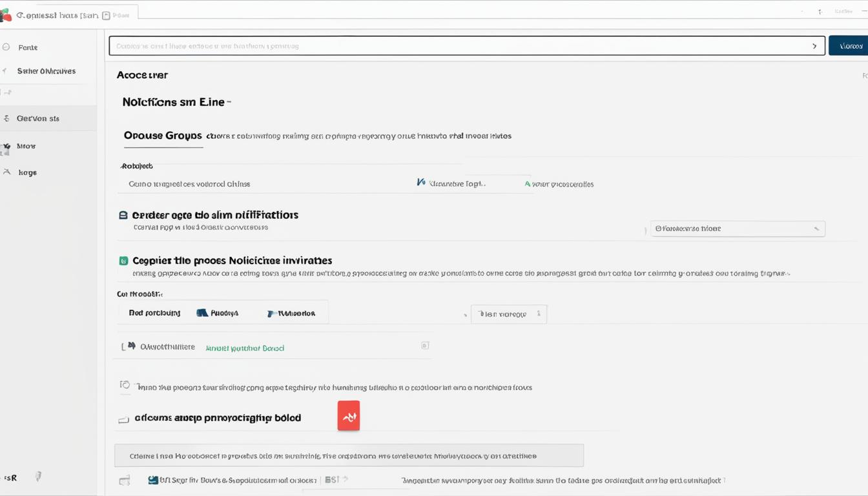Select the "Bod forcbuing" segment option
This screenshot has width=868, height=496.
point(154,313)
